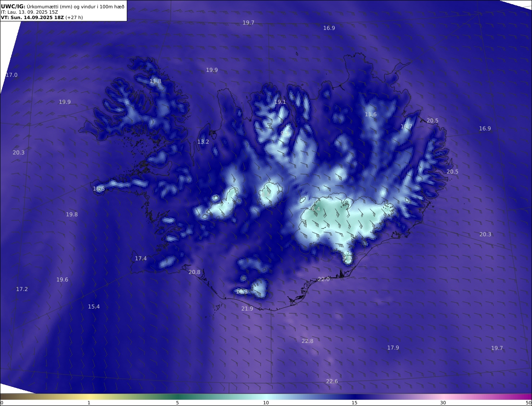
Task: Click the colour scale tick label 1
Action: [x=89, y=403]
